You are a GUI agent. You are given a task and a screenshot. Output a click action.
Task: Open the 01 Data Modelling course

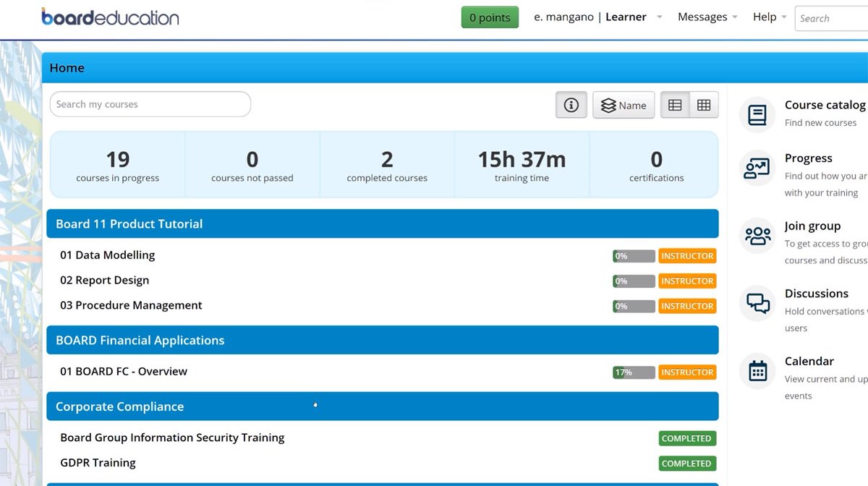(x=108, y=255)
